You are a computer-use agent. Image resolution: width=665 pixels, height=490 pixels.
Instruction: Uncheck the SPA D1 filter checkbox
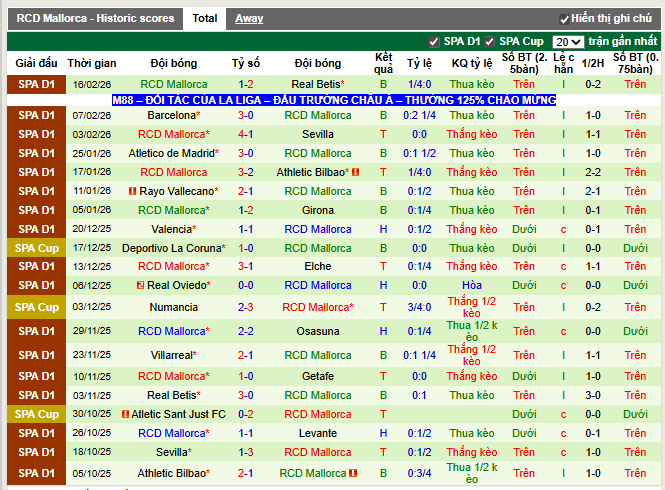[433, 42]
